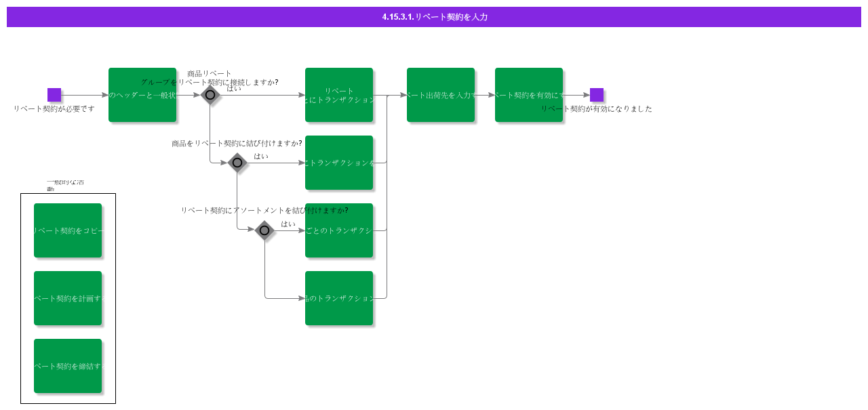
Task: Click the はい label on third gateway
Action: pyautogui.click(x=288, y=224)
